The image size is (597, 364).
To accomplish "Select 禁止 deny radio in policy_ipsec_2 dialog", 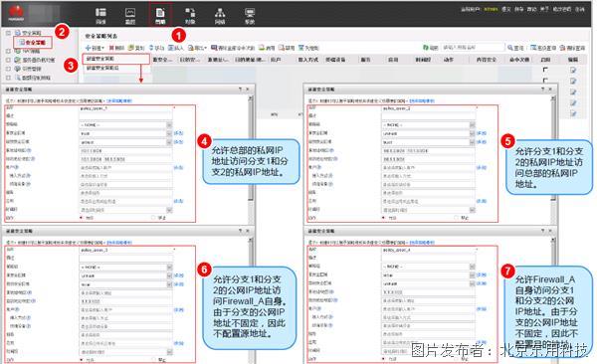I will [457, 218].
